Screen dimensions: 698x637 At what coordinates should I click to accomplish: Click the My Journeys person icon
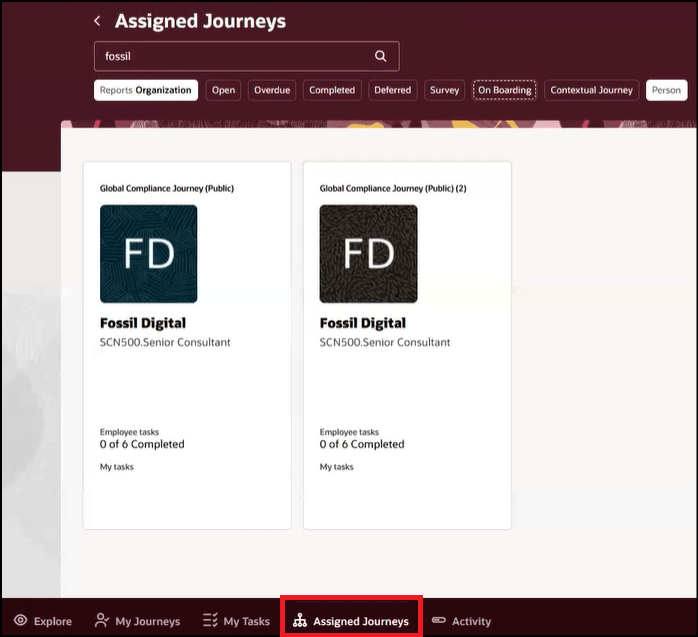(x=101, y=620)
